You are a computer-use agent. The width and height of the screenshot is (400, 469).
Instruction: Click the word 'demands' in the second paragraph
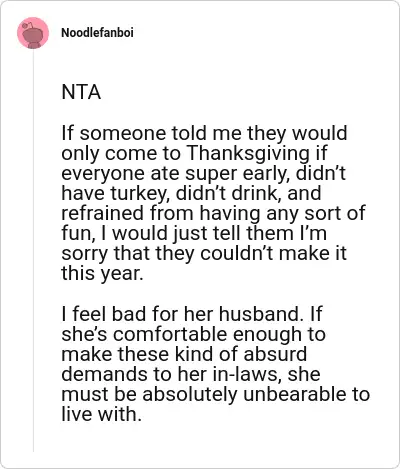(105, 374)
